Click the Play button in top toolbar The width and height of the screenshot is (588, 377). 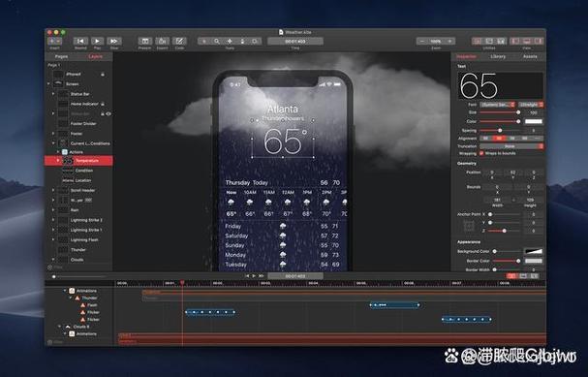point(97,41)
